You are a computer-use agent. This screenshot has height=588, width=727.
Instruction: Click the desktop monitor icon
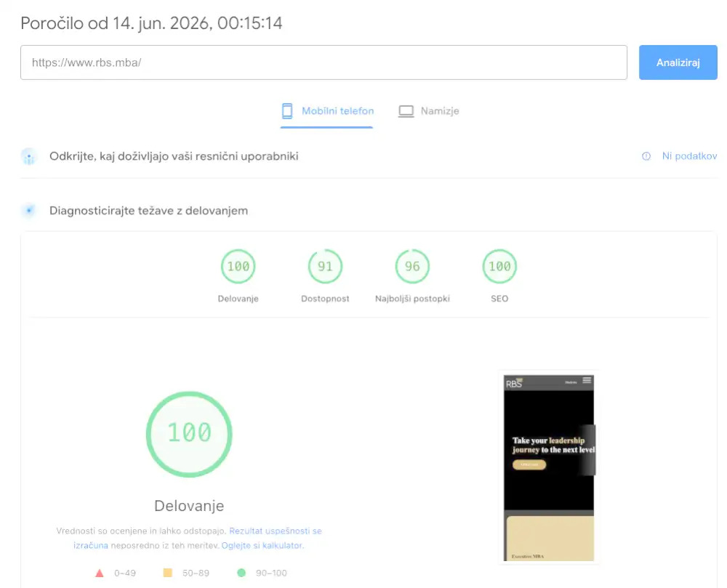tap(406, 111)
